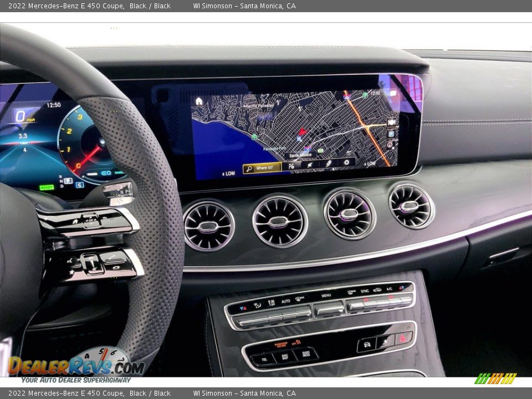
Task: Select the end call button on steering wheel
Action: point(116,267)
